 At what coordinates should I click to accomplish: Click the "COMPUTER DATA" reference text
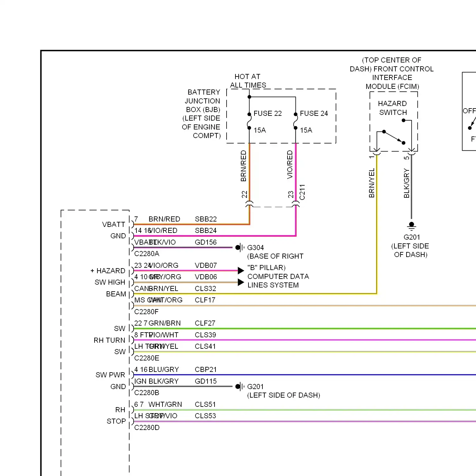click(x=278, y=276)
